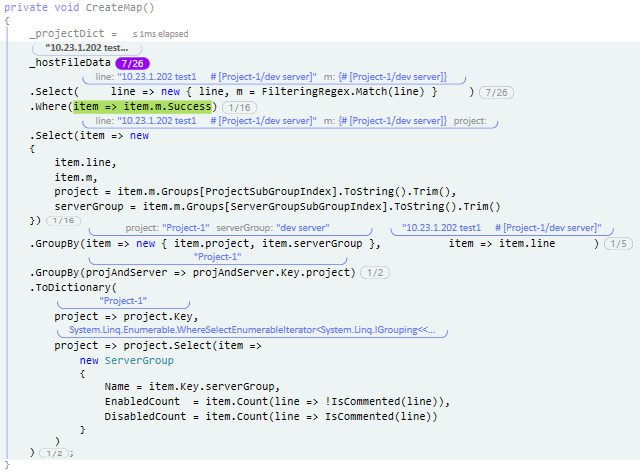Click the 1/16 badge after the closing })
The image size is (640, 472).
(63, 220)
